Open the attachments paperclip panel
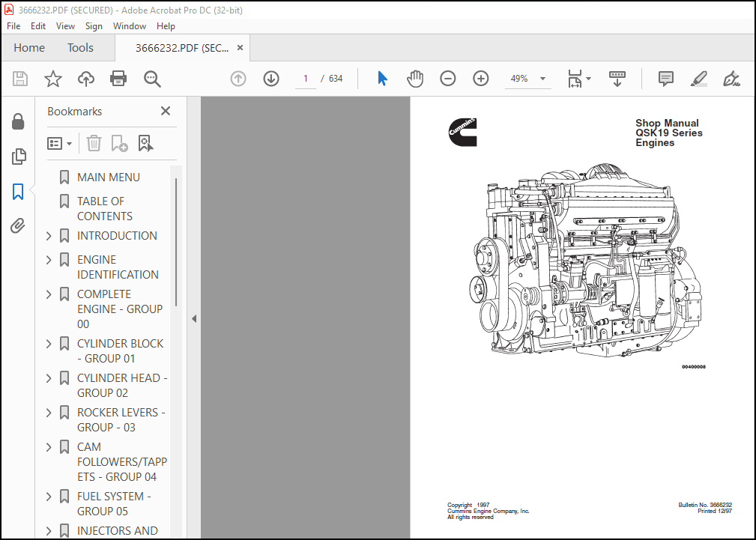756x540 pixels. pos(18,225)
